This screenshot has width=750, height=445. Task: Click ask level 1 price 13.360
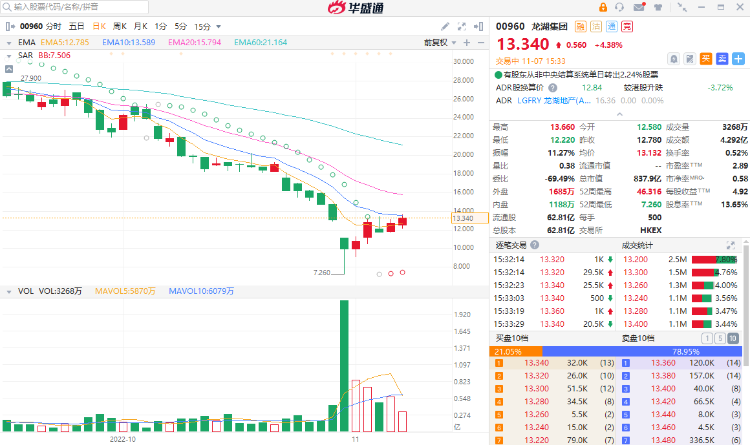(x=663, y=363)
